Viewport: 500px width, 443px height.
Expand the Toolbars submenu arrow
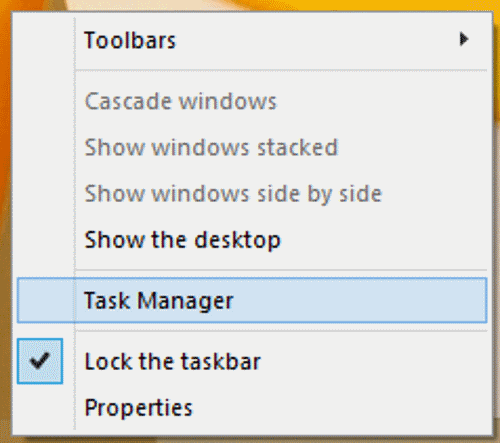[x=463, y=39]
